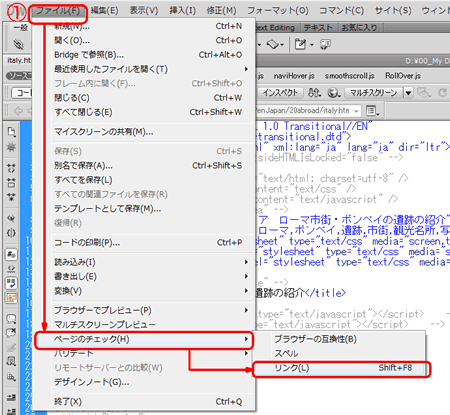The width and height of the screenshot is (450, 415).
Task: Toggle the Word Wrap icon
Action: pos(11,283)
